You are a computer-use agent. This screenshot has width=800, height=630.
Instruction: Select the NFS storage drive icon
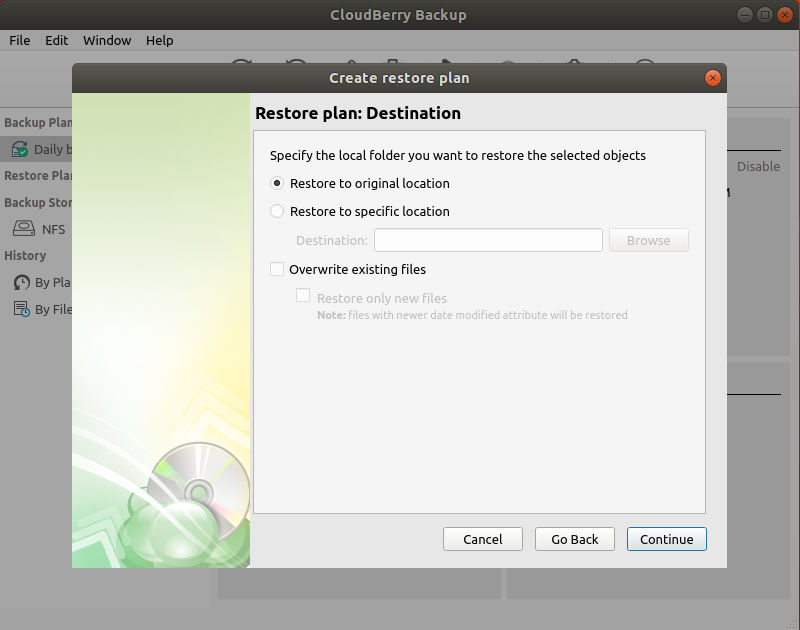pyautogui.click(x=23, y=228)
